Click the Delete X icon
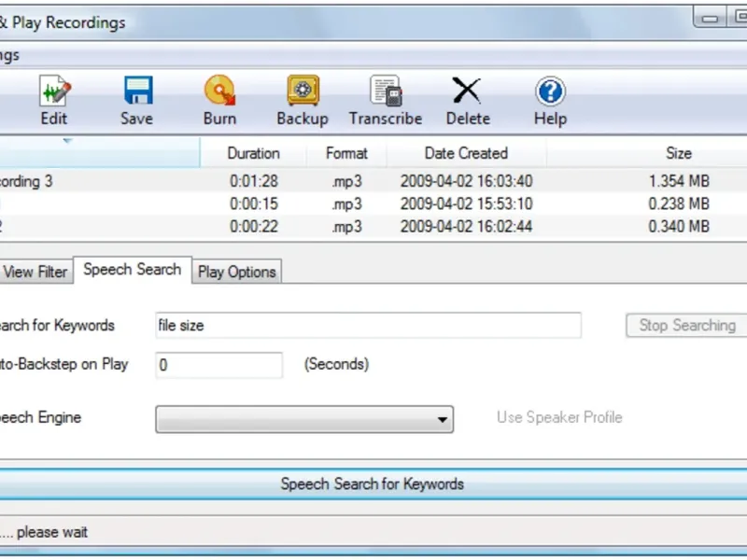 [x=467, y=90]
